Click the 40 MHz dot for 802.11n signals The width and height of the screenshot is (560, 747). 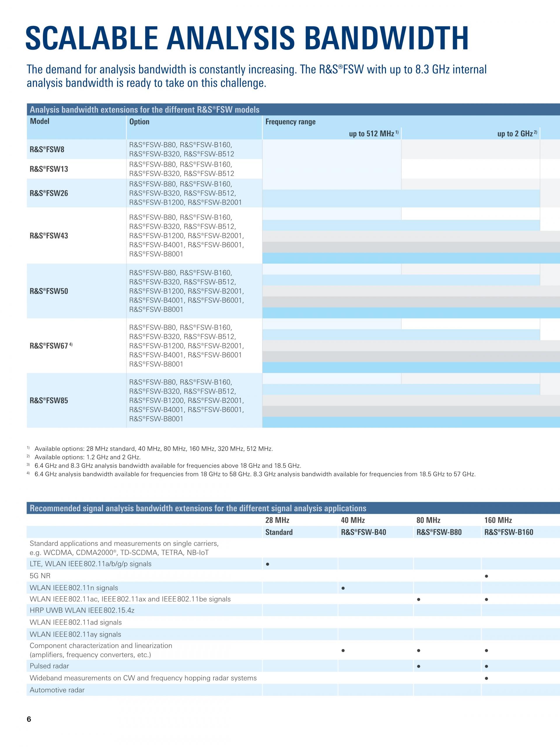343,588
